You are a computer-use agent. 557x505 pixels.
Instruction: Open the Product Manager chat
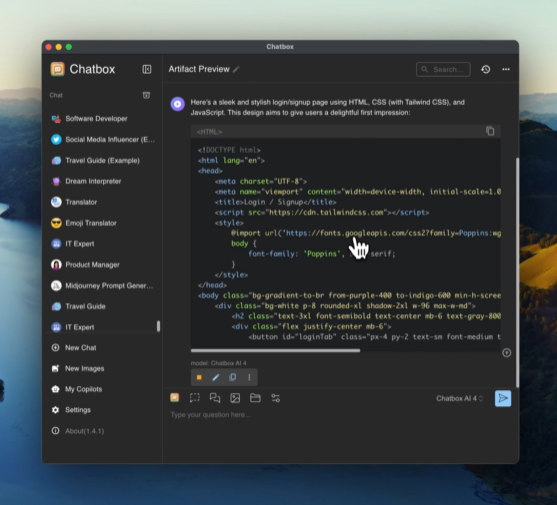102,265
